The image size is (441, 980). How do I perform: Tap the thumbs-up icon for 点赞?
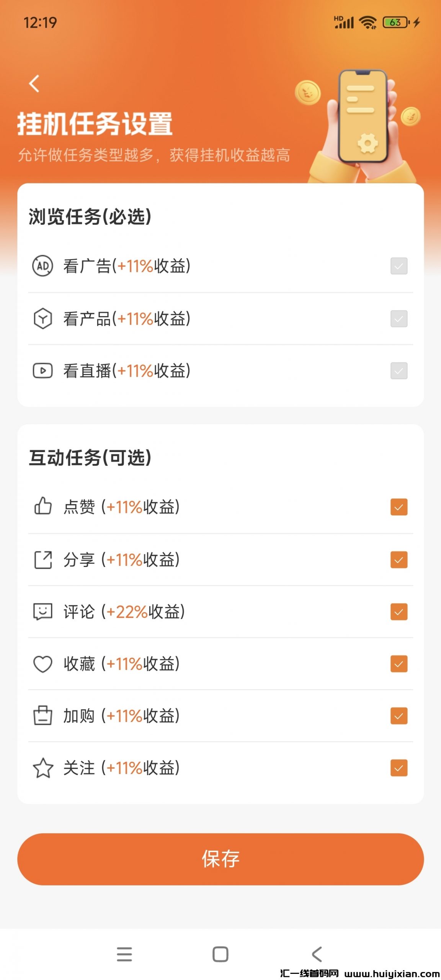(x=42, y=506)
